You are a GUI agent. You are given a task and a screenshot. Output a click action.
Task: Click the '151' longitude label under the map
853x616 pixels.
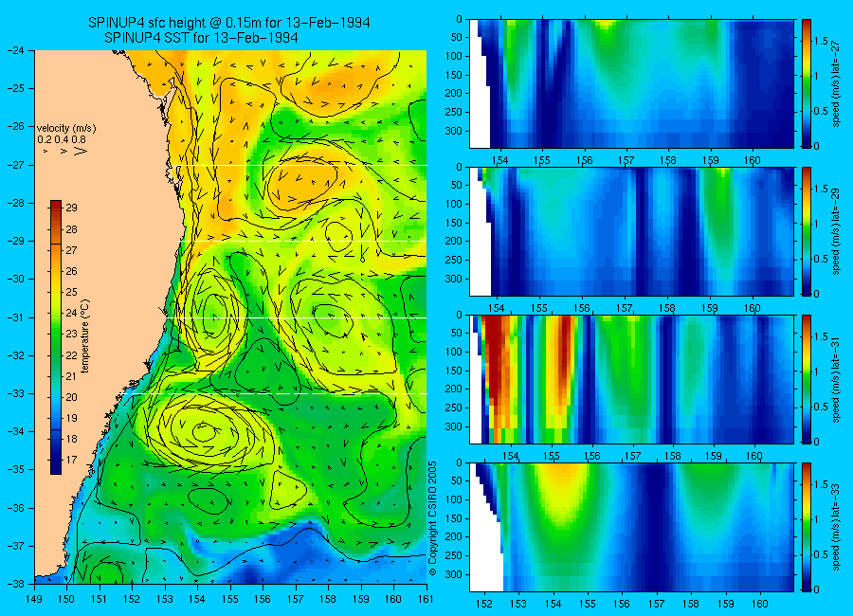point(100,600)
